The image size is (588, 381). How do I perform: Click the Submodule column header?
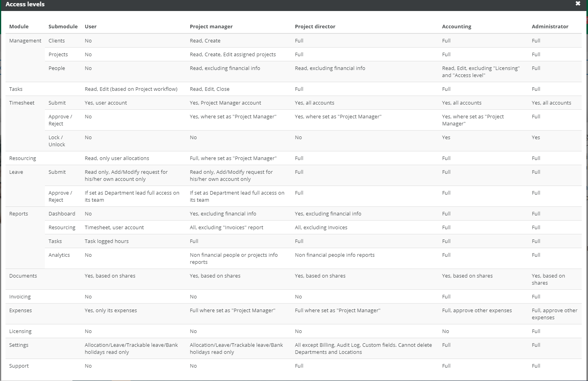(63, 26)
